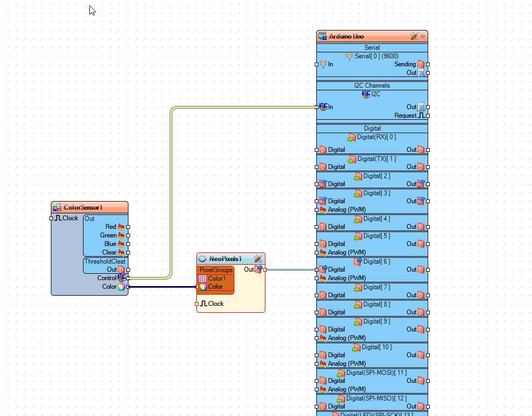This screenshot has width=532, height=416.
Task: Open the NeoPixels1 wrench tools icon
Action: tap(258, 259)
